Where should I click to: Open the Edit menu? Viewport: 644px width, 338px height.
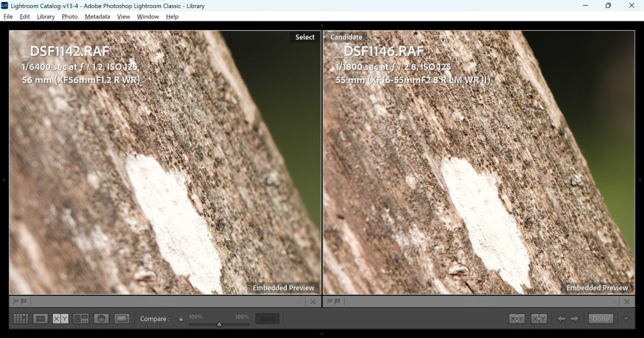(x=25, y=16)
